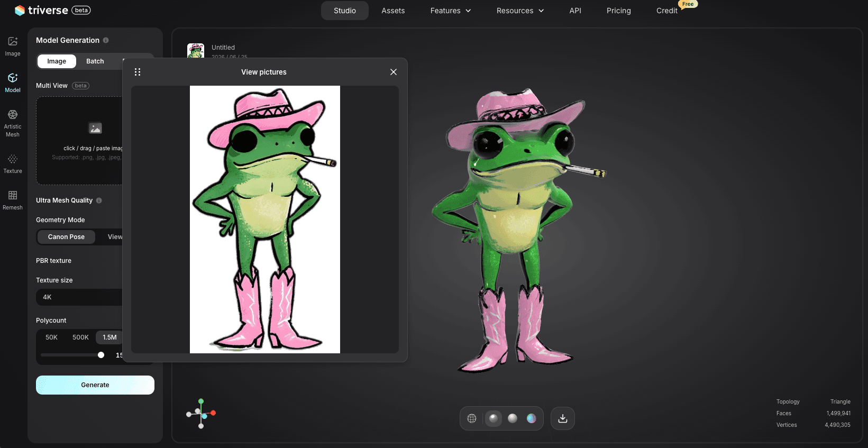Expand the Features menu
Screen dimensions: 868x448
pyautogui.click(x=451, y=11)
